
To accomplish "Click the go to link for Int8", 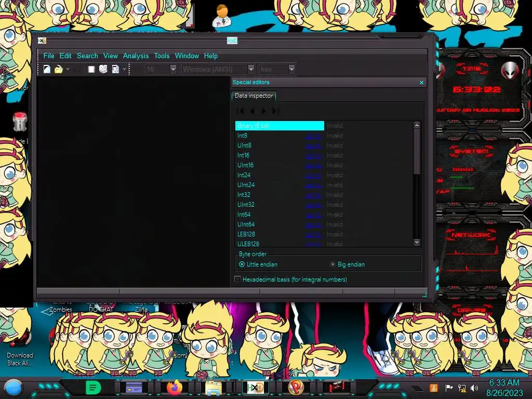I will pos(313,136).
